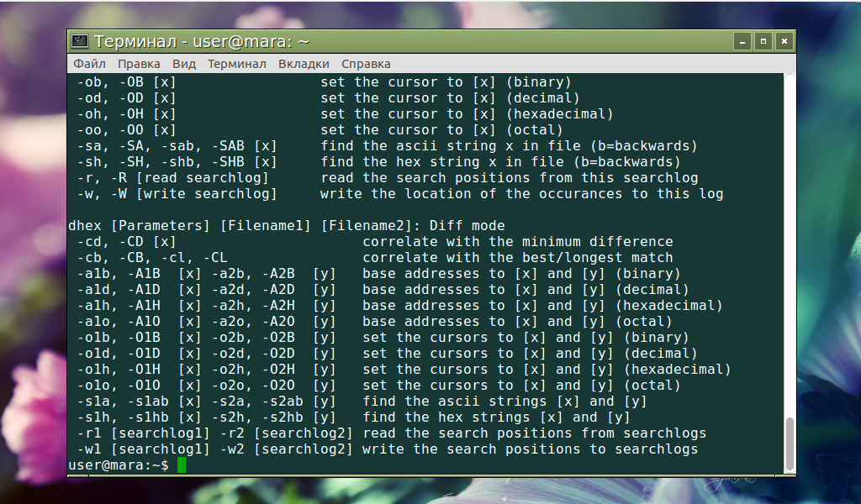Click the '-r1 [searchlog1]' option text
The width and height of the screenshot is (861, 504).
[144, 433]
